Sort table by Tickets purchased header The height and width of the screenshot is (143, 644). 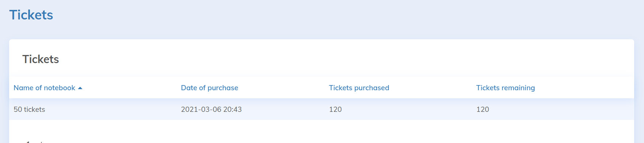coord(359,88)
